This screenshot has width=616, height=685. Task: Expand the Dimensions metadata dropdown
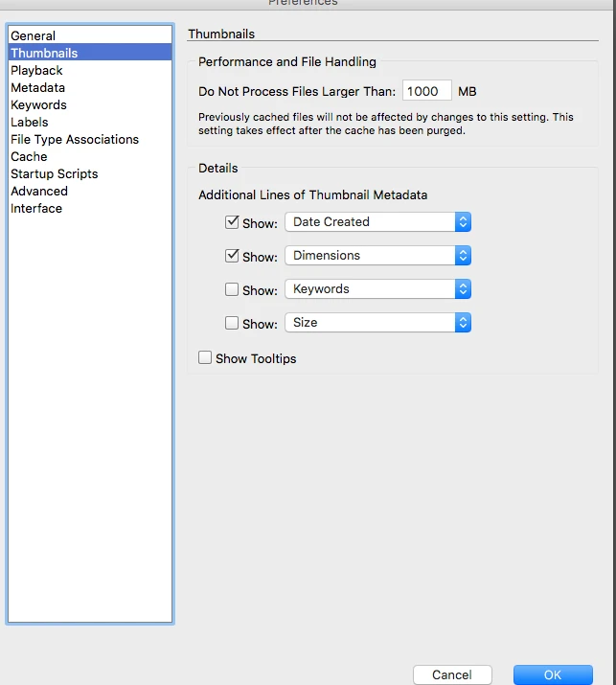(377, 256)
